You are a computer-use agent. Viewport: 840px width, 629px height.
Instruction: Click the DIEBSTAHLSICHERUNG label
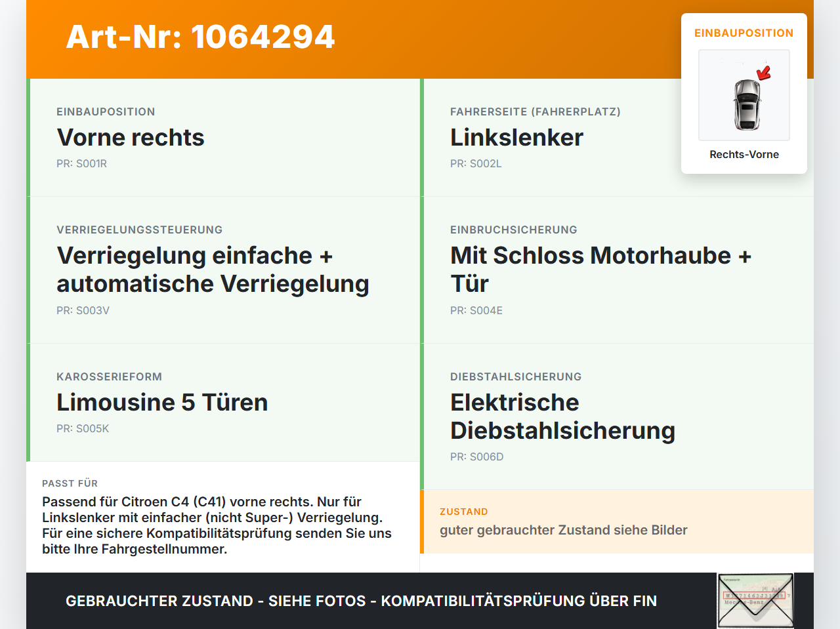click(x=516, y=377)
